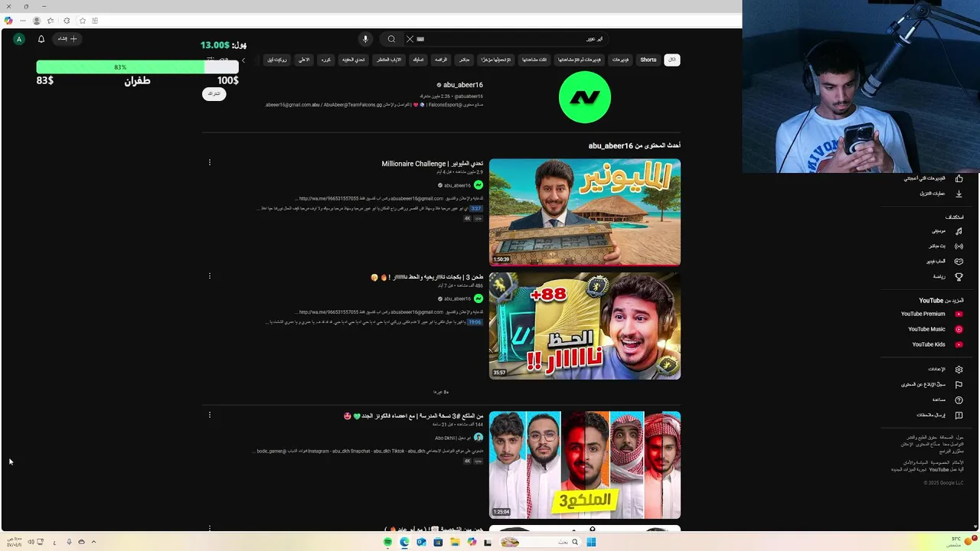Select the 'تمت مشاهدتها' watched filter chip
Viewport: 980px width, 551px height.
tap(534, 60)
